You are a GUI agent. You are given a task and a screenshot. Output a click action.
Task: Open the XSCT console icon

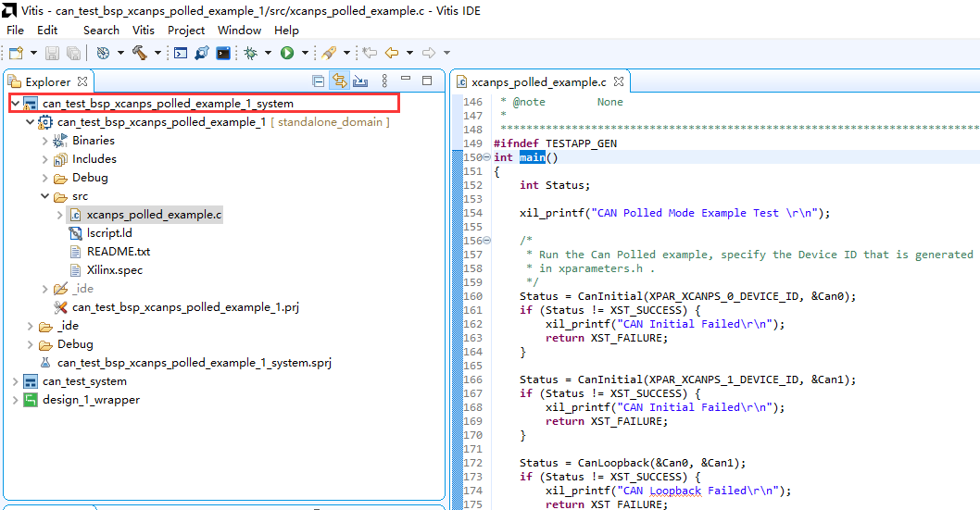pos(181,53)
